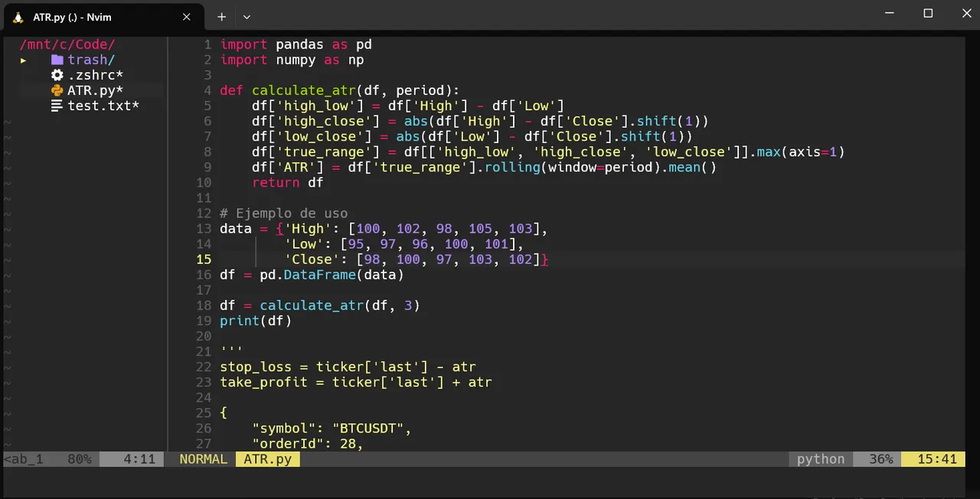Click the 'return df' statement
The height and width of the screenshot is (499, 980).
tap(288, 182)
